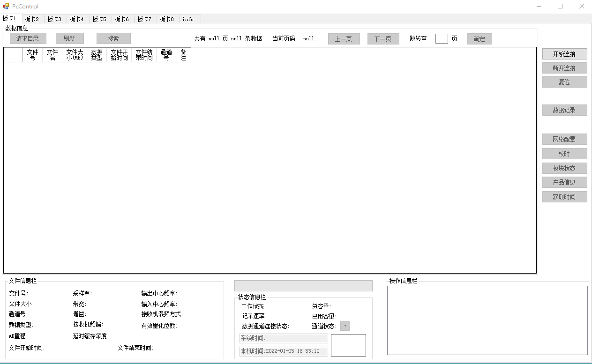Select the info tab
592x364 pixels.
click(188, 19)
